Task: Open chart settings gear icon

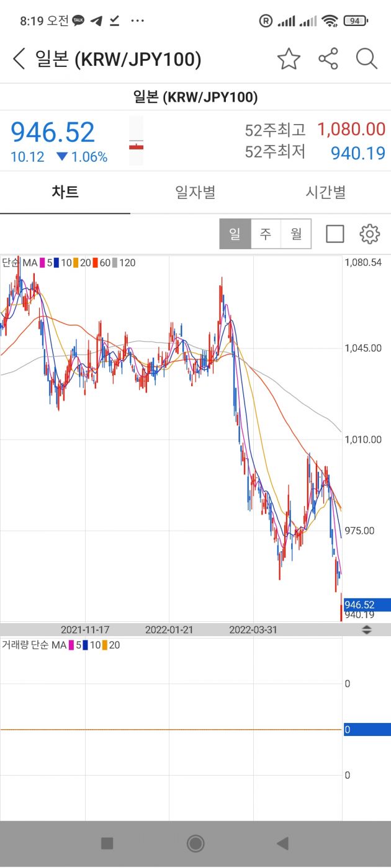Action: pyautogui.click(x=369, y=234)
